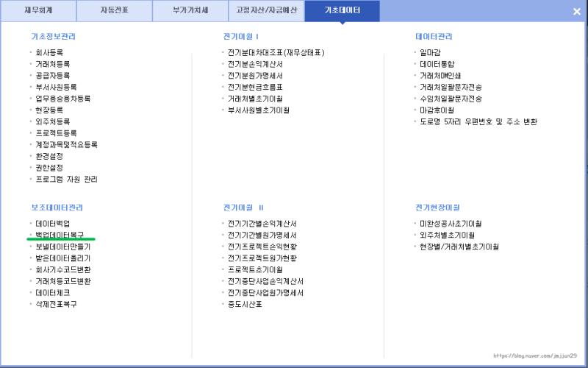
Task: Open 계정과목및적요등록
Action: coord(66,144)
